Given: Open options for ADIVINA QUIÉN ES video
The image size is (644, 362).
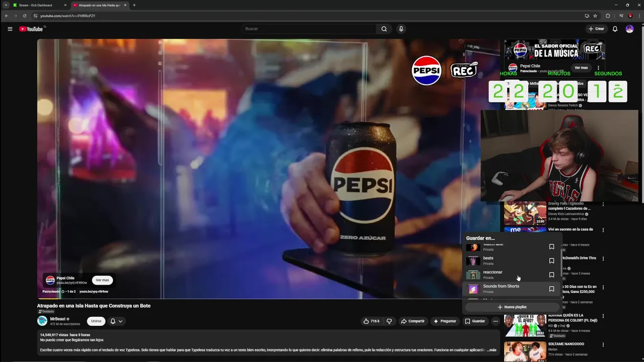Looking at the screenshot, I should pyautogui.click(x=603, y=316).
